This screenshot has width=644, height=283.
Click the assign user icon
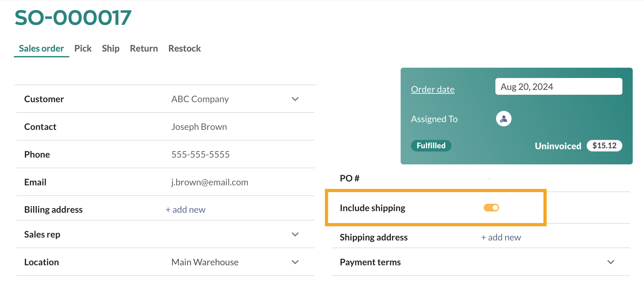point(503,119)
